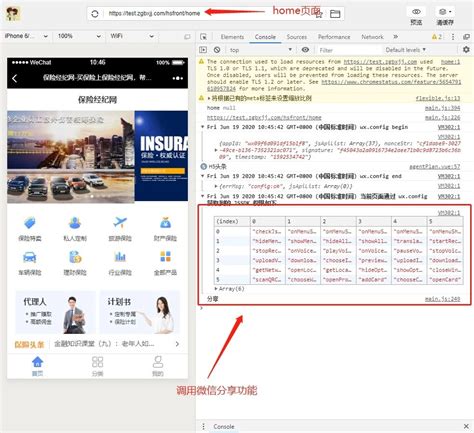Open console settings gear icon
The height and width of the screenshot is (433, 474).
click(466, 50)
